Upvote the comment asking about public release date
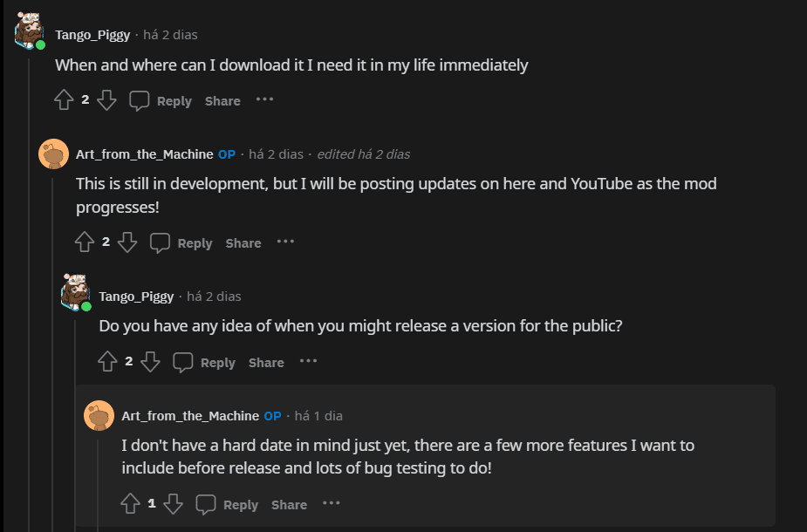The height and width of the screenshot is (532, 807). coord(107,362)
